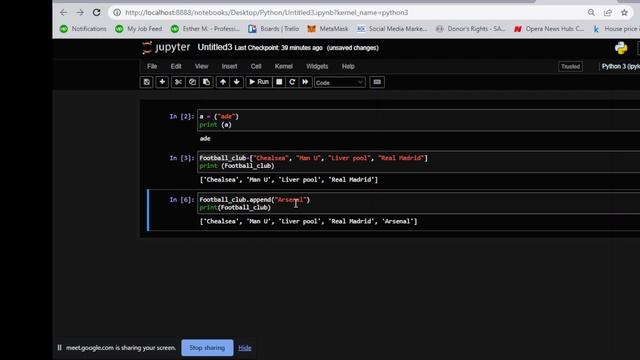Image resolution: width=640 pixels, height=360 pixels.
Task: Open the Widgets menu
Action: (317, 67)
